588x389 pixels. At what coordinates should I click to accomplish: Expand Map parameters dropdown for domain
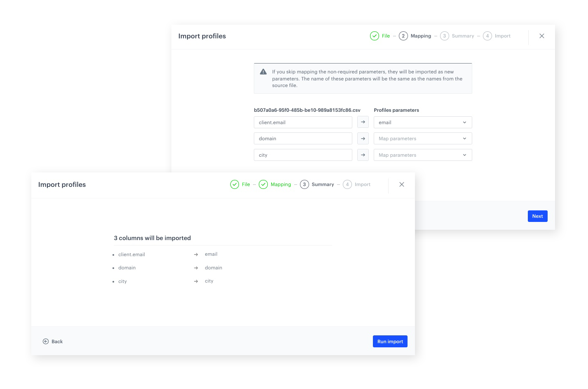[x=422, y=139]
